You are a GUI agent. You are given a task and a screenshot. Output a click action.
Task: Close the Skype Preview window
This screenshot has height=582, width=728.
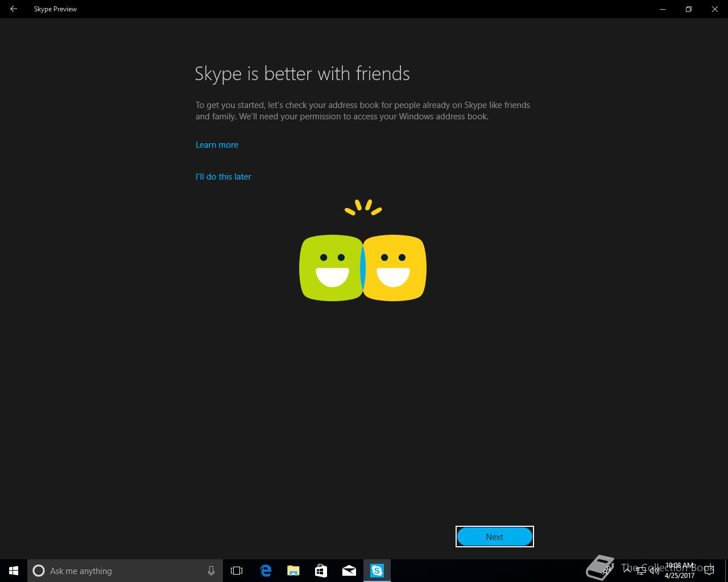tap(715, 9)
